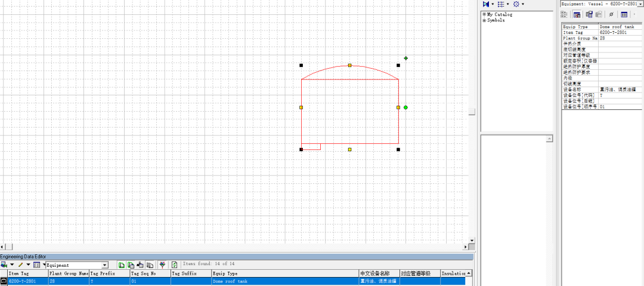Click the second green pages icon in Data Editor
The width and height of the screenshot is (644, 286).
click(131, 265)
